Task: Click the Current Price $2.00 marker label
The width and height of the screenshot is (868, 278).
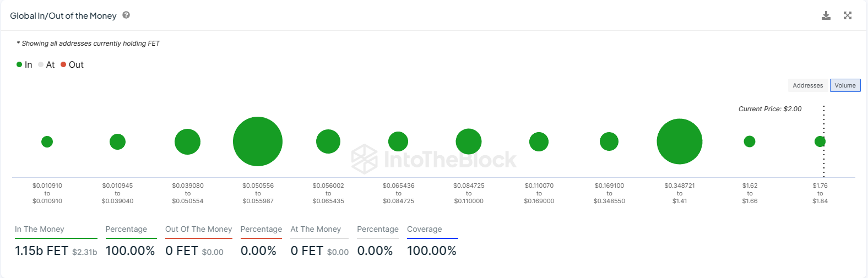Action: tap(770, 109)
